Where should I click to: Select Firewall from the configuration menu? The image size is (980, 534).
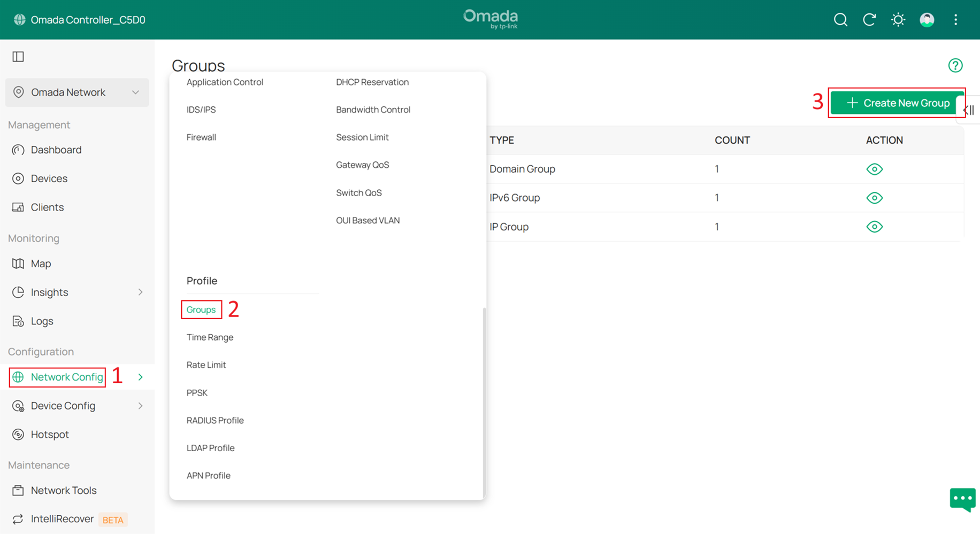click(201, 137)
